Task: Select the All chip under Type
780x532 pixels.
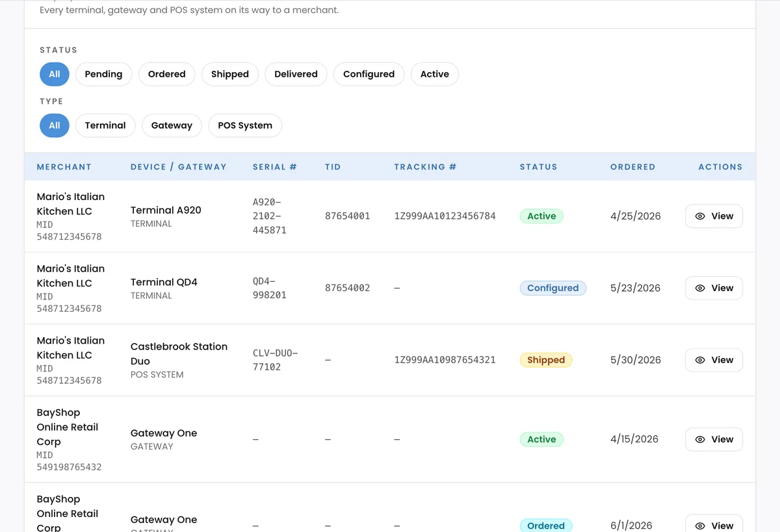Action: [55, 125]
